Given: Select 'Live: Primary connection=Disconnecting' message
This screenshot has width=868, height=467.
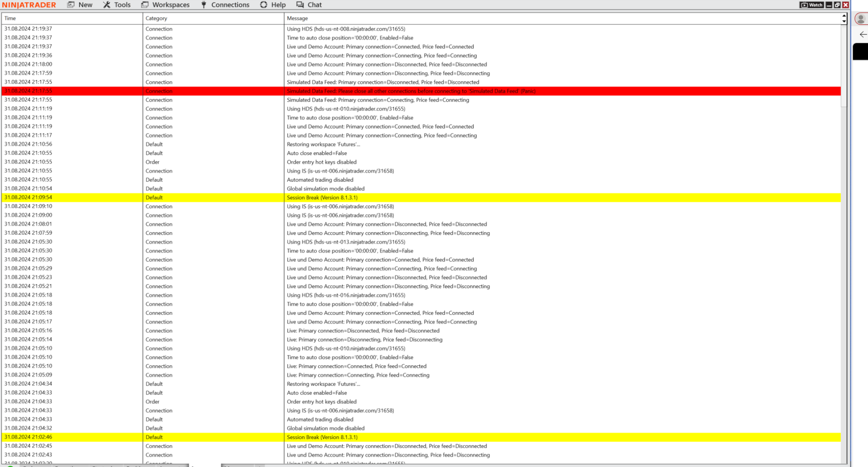Looking at the screenshot, I should click(x=364, y=340).
